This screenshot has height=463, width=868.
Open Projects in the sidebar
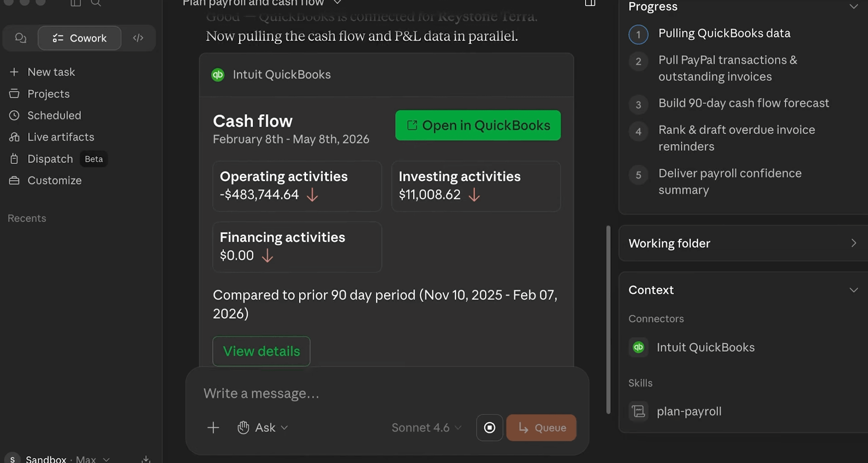click(x=48, y=94)
